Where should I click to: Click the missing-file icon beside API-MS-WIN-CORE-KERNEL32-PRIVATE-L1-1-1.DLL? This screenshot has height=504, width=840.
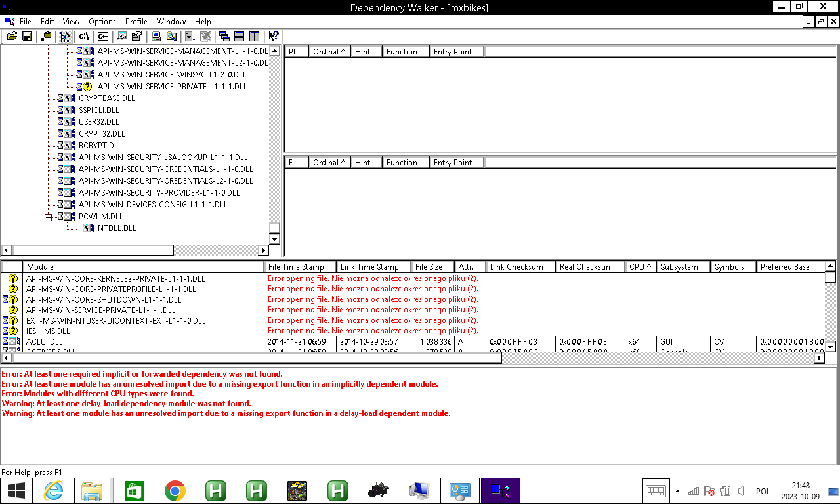13,279
